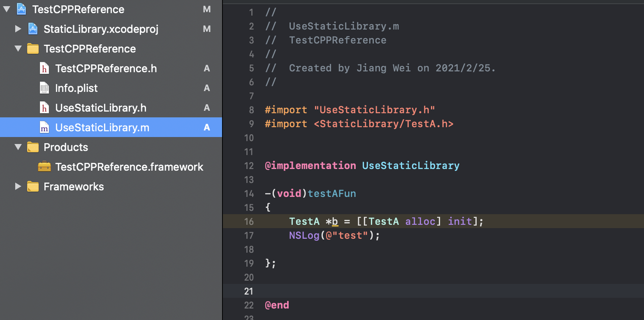Click the A status badge of Info.plist

click(x=207, y=88)
